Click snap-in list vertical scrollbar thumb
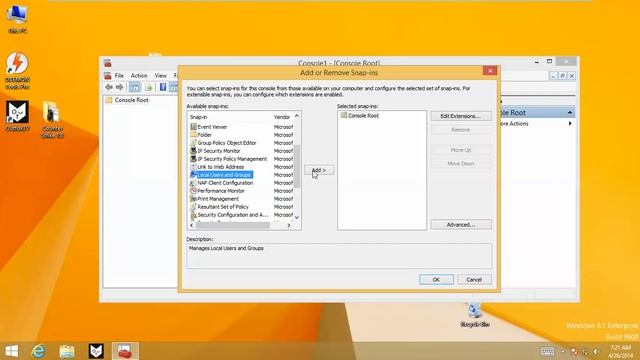This screenshot has width=640, height=360. pyautogui.click(x=297, y=167)
